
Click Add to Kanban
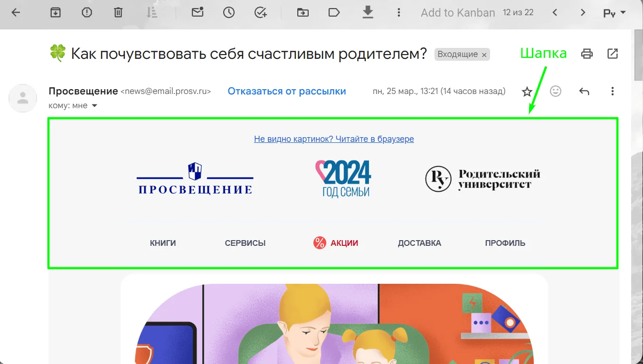point(458,13)
